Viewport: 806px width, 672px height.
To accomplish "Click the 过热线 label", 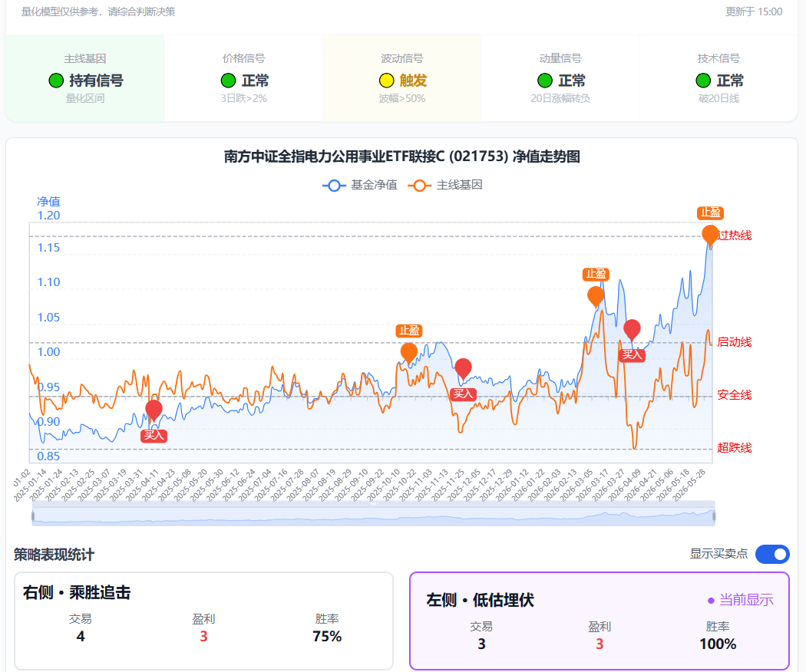I will click(x=735, y=236).
